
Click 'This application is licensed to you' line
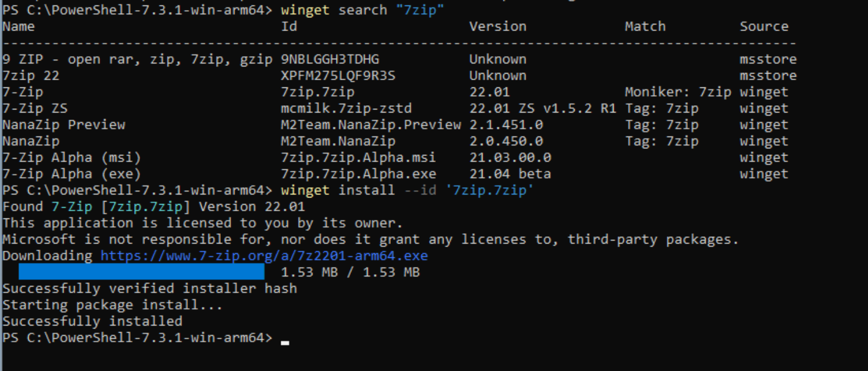pos(203,223)
